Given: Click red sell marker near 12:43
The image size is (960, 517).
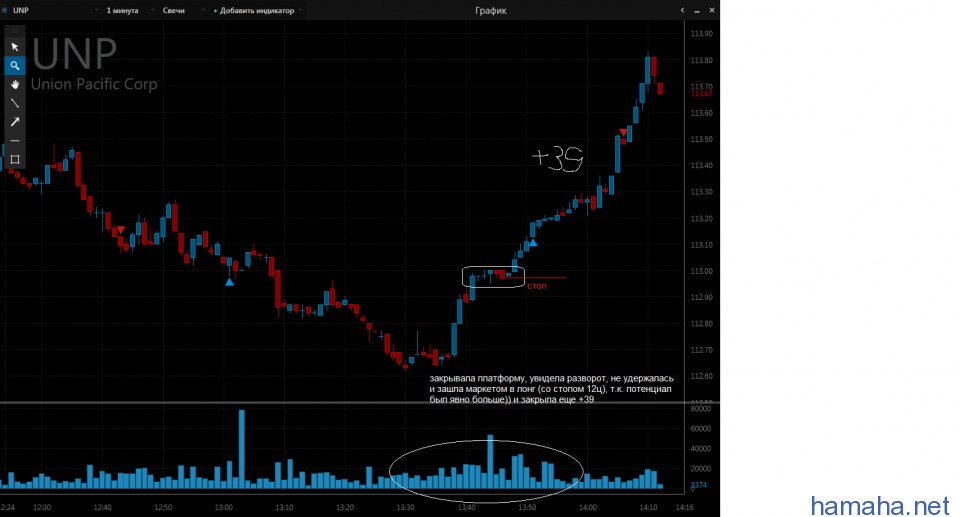Looking at the screenshot, I should tap(121, 230).
